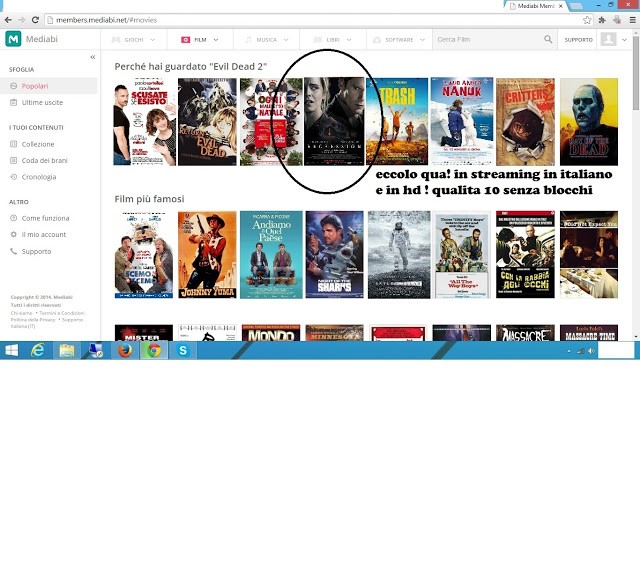The image size is (640, 562).
Task: Open the Il mio account link
Action: [44, 235]
